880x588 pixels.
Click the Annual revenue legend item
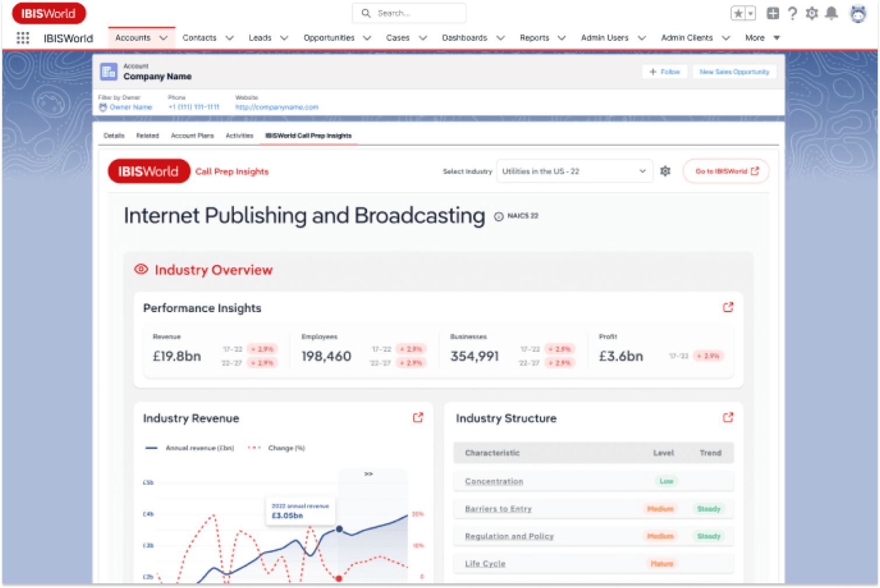[190, 448]
